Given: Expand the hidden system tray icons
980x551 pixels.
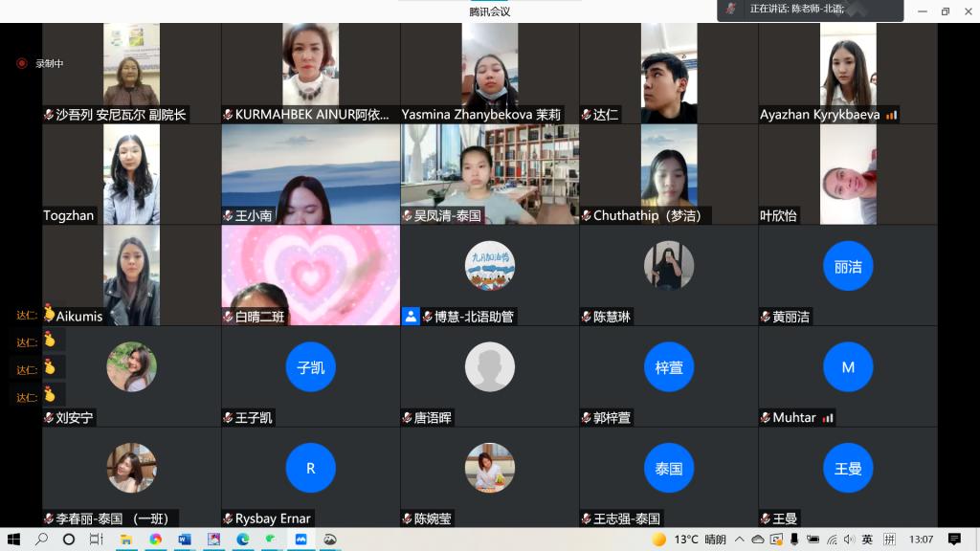Looking at the screenshot, I should coord(740,540).
